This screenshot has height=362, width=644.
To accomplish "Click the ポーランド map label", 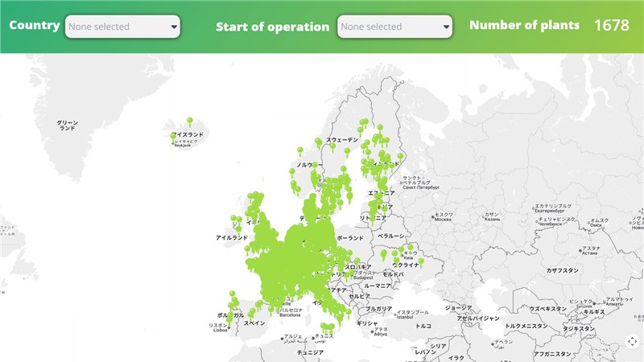I will [x=350, y=238].
